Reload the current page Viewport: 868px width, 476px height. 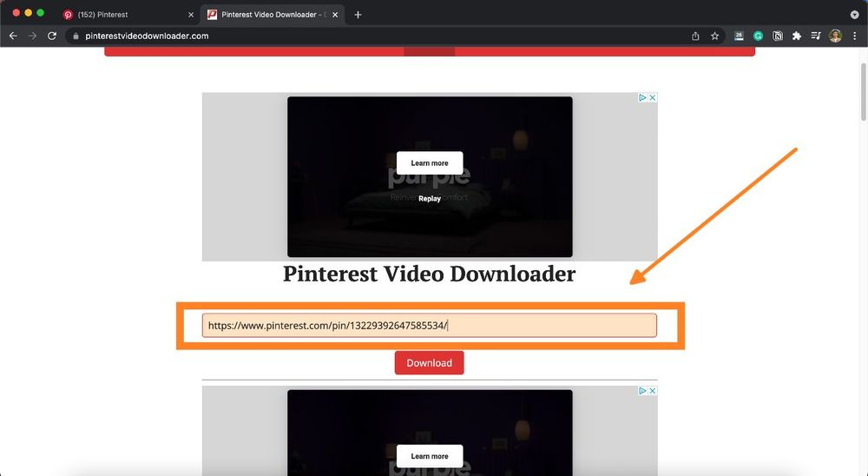[x=52, y=36]
